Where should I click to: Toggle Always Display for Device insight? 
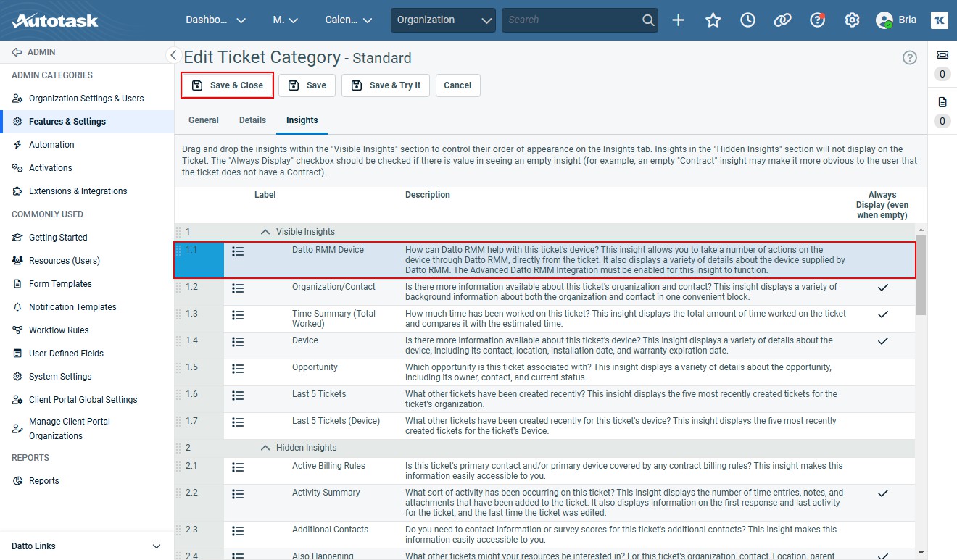(x=882, y=342)
